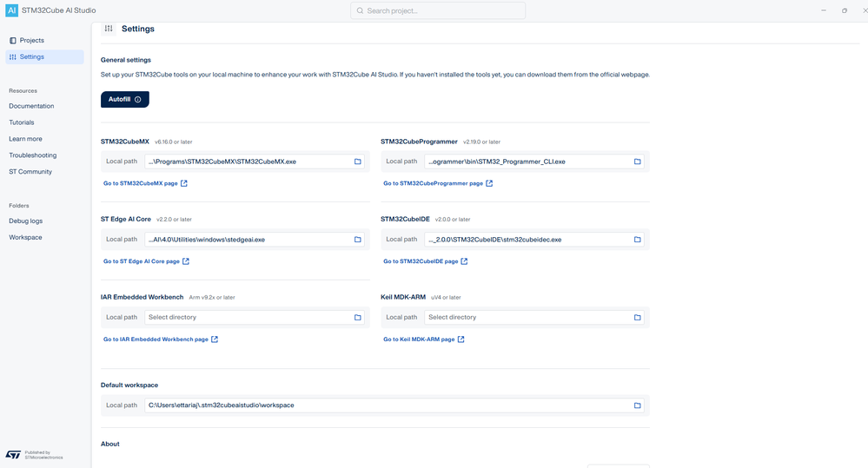
Task: Minimize the STM32Cube AI Studio window
Action: click(x=824, y=10)
